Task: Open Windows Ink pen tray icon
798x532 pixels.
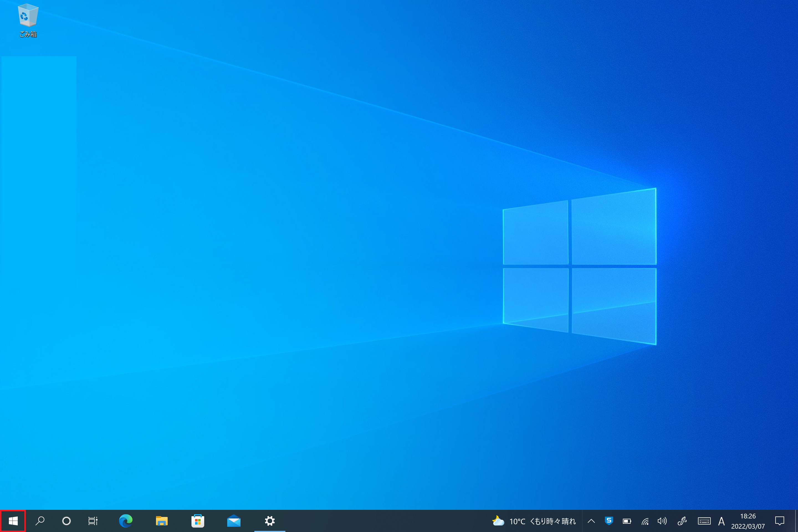Action: 682,521
